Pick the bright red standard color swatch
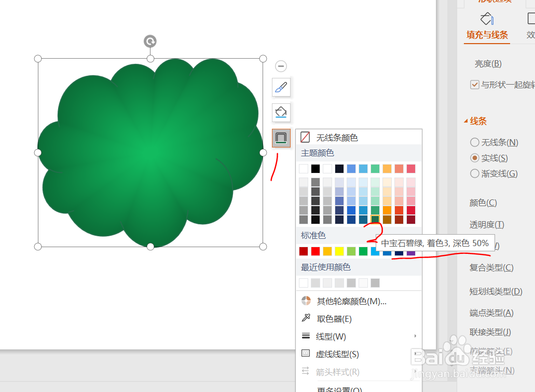 [x=315, y=251]
